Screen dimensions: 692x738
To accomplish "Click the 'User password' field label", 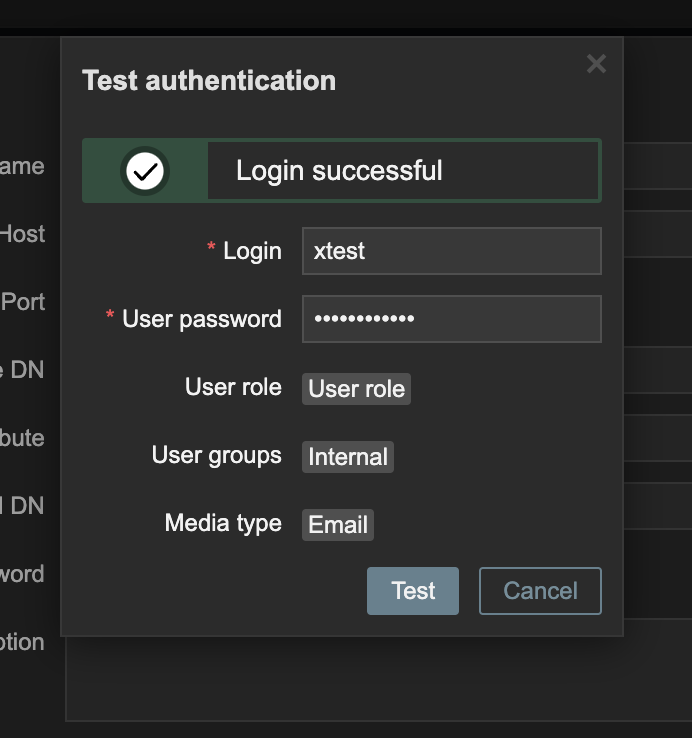I will click(201, 319).
